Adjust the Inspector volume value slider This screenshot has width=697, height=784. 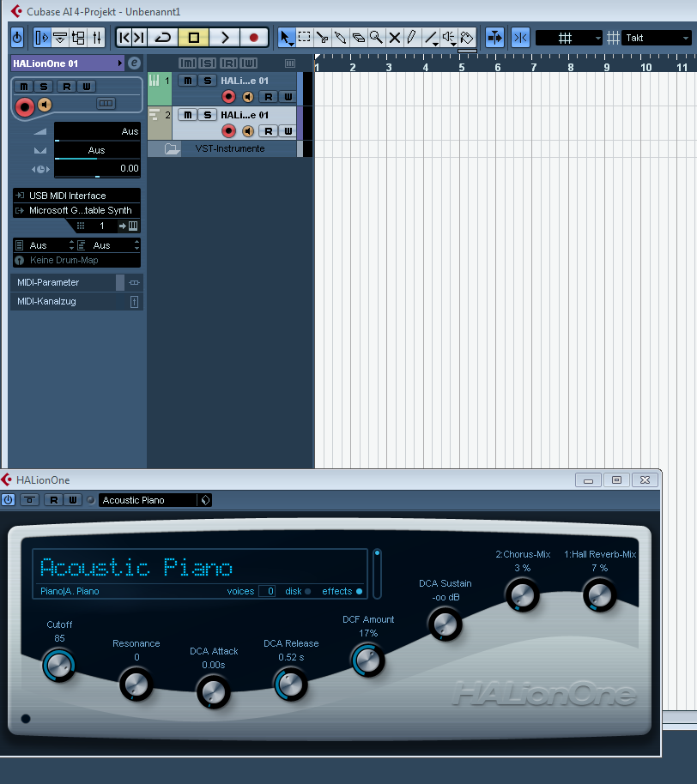click(97, 132)
